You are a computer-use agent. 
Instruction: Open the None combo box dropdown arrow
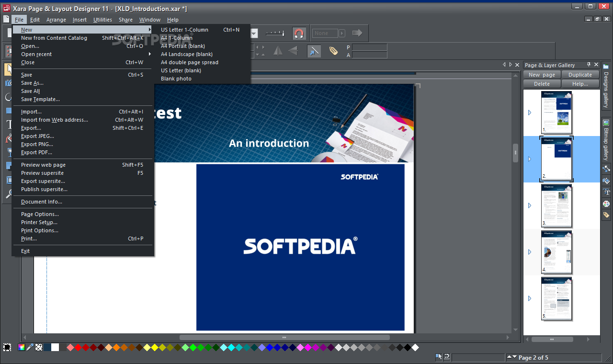coord(342,33)
